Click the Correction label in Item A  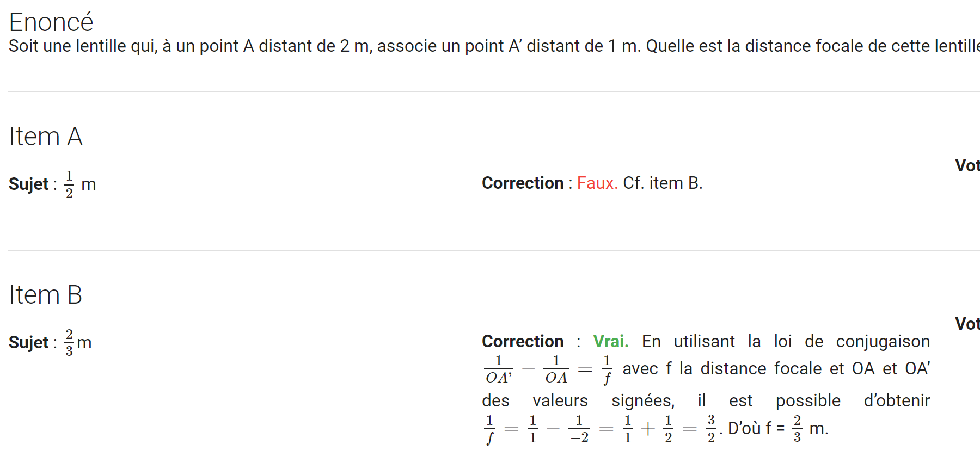coord(523,183)
